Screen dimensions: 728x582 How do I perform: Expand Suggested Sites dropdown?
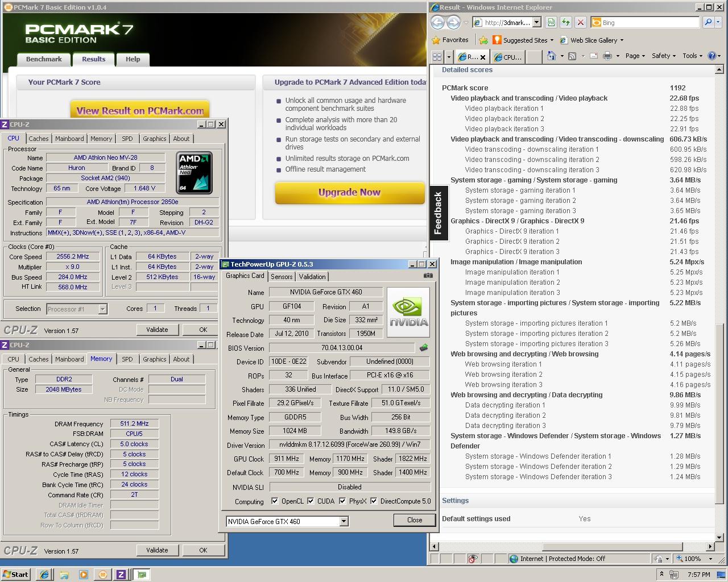(552, 40)
